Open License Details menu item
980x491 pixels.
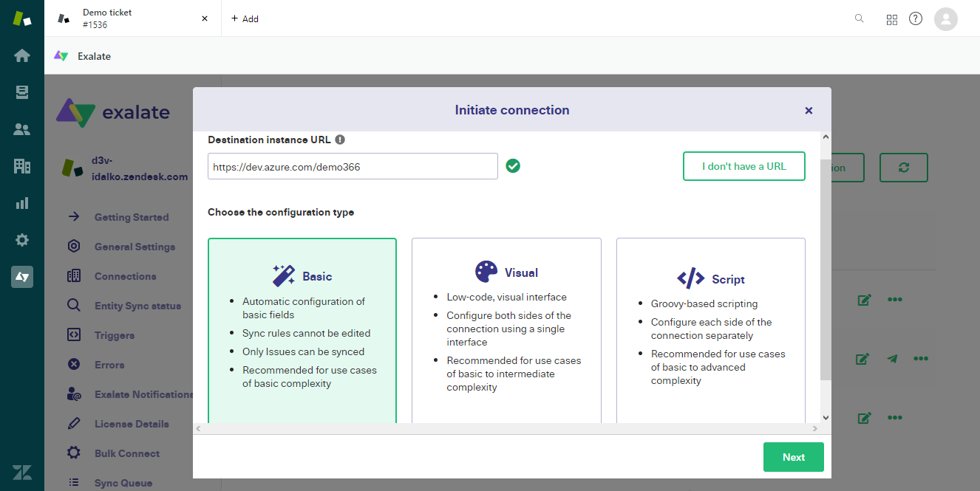pos(132,424)
